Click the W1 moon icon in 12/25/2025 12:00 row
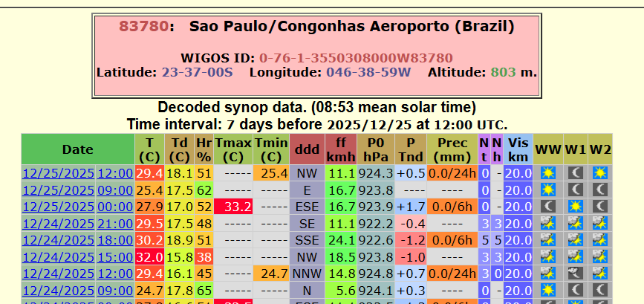 (x=575, y=173)
